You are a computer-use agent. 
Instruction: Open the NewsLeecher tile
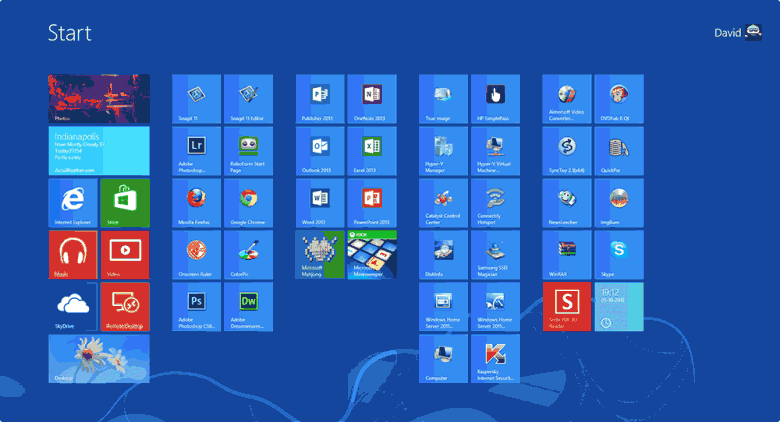click(x=567, y=203)
